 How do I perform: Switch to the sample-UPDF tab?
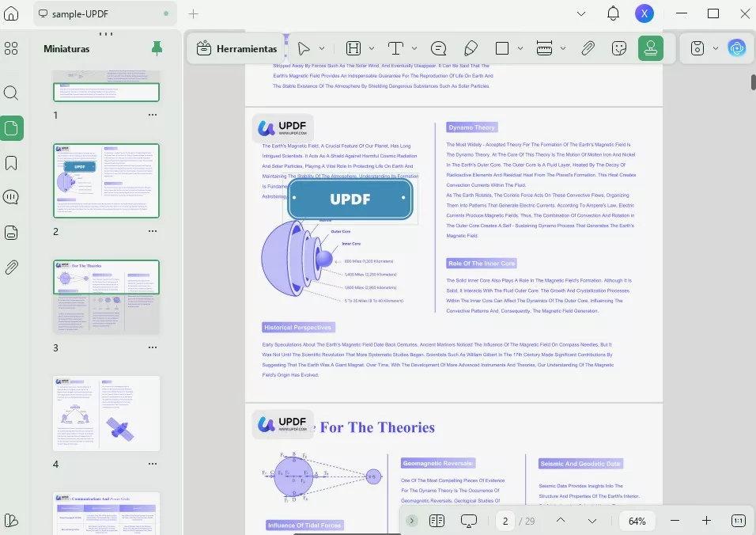coord(104,14)
